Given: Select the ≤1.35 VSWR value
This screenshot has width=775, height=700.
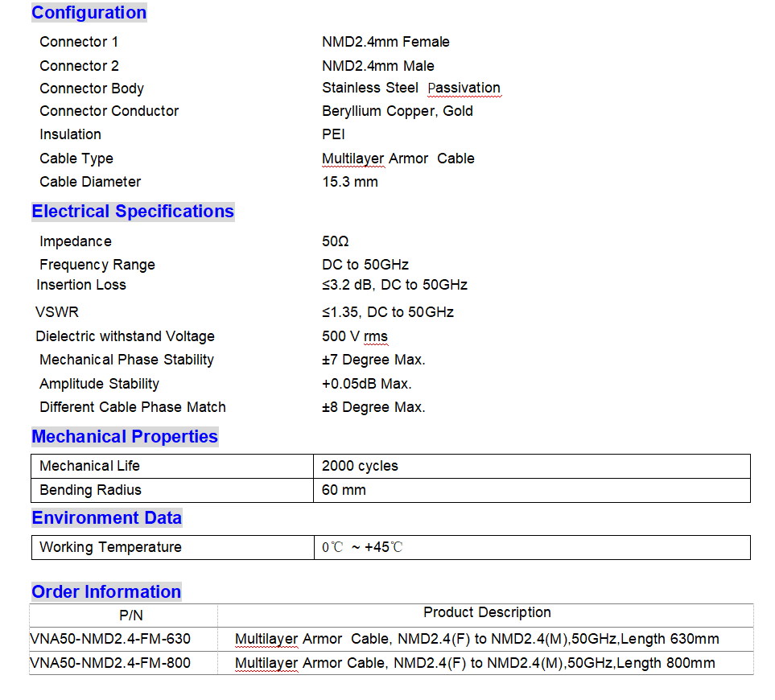Looking at the screenshot, I should pyautogui.click(x=388, y=312).
